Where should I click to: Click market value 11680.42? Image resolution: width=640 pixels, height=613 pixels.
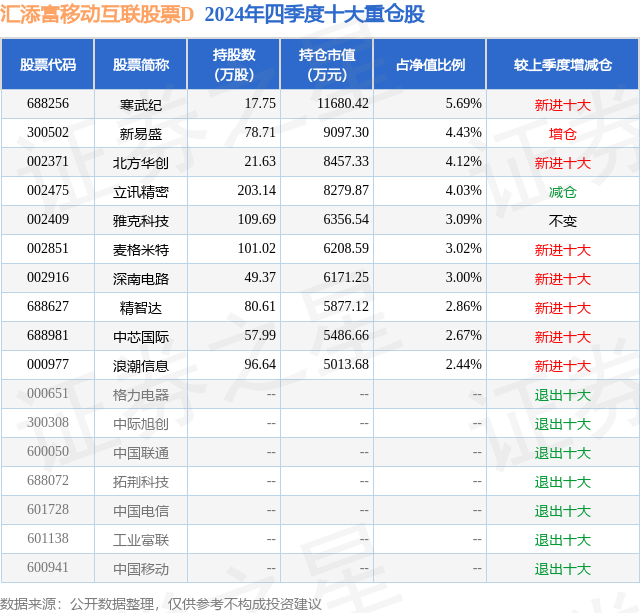click(343, 104)
